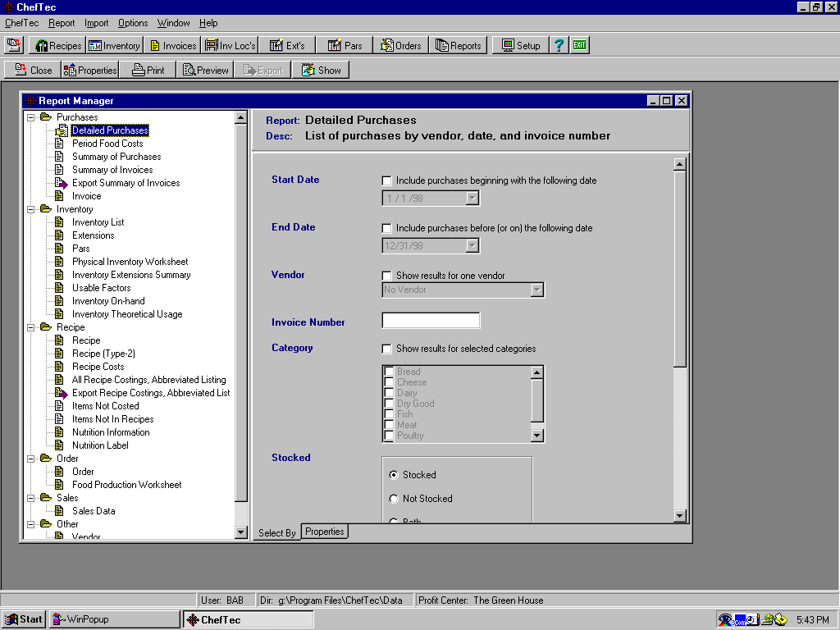
Task: Click options pane scroll down arrow
Action: click(680, 516)
